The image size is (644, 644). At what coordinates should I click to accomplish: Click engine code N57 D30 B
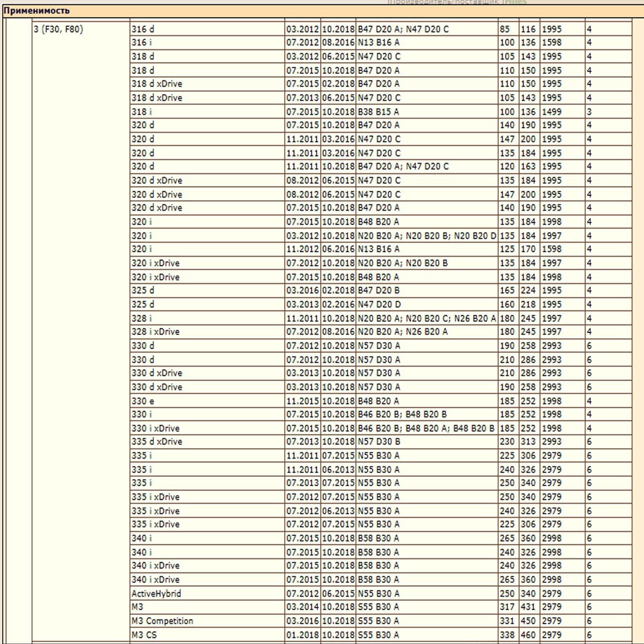coord(379,442)
